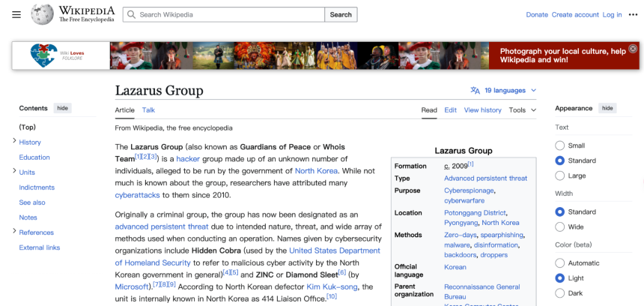
Task: Click the Donate link
Action: [537, 15]
